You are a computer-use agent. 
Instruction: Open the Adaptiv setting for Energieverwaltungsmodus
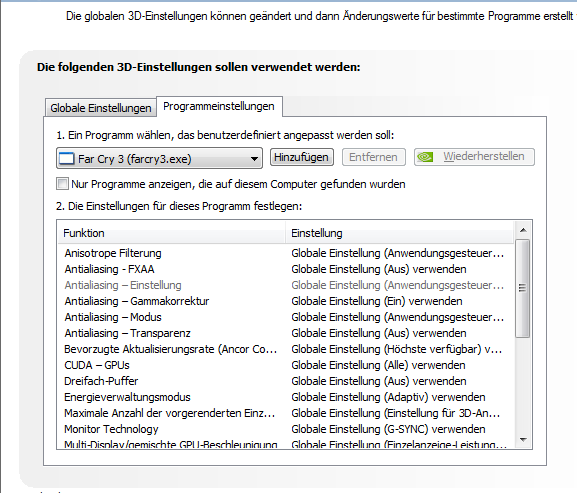388,397
